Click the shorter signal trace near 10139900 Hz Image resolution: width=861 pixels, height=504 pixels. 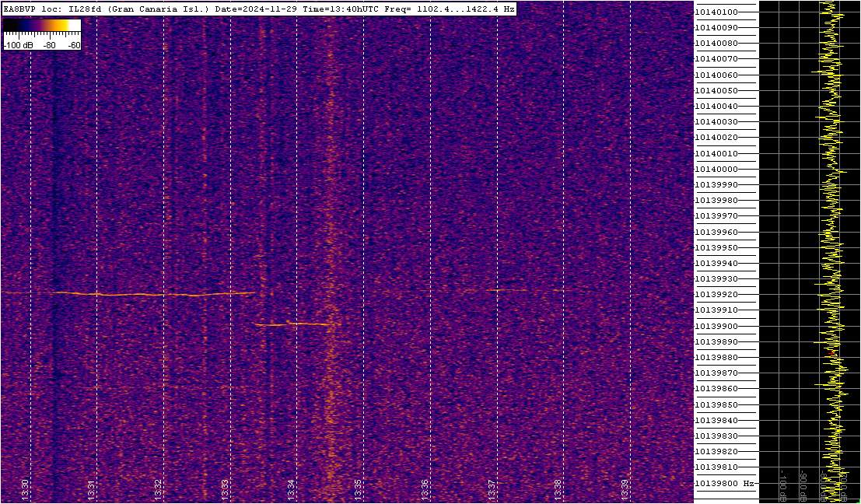294,324
